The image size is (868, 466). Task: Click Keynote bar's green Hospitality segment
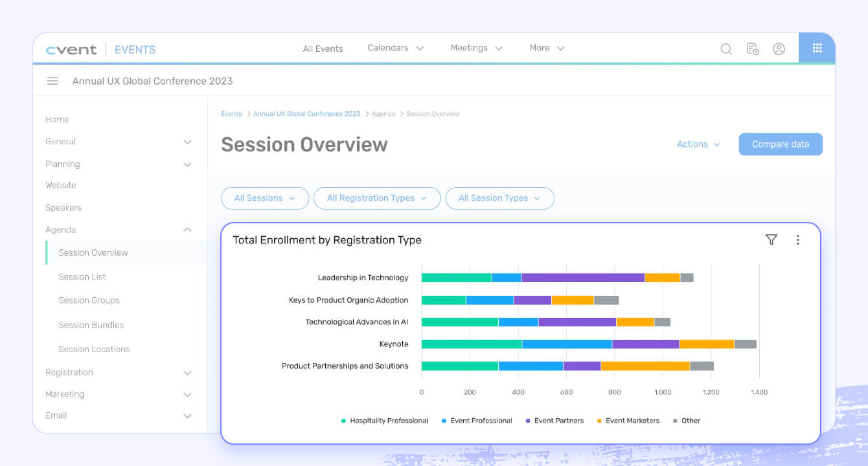472,344
